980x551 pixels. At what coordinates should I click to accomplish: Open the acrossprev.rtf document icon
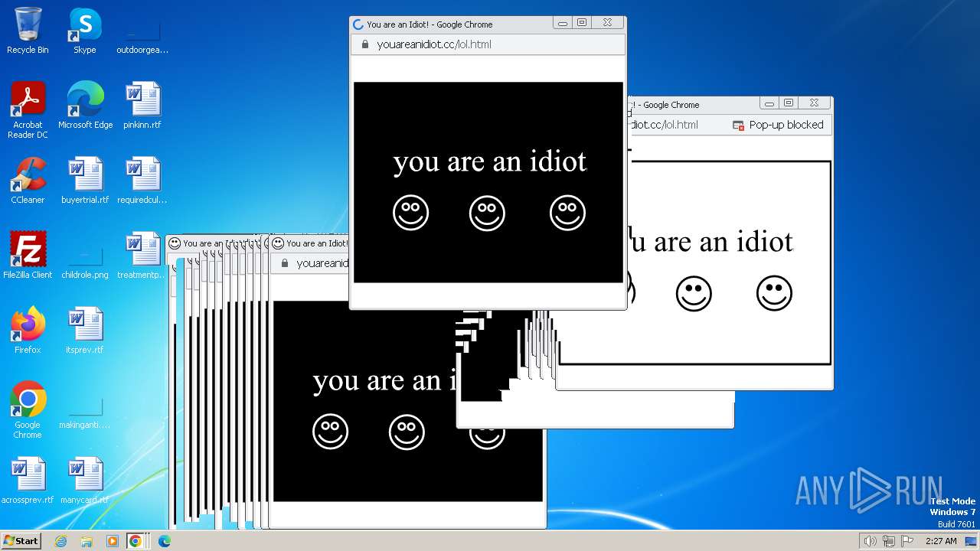click(28, 481)
